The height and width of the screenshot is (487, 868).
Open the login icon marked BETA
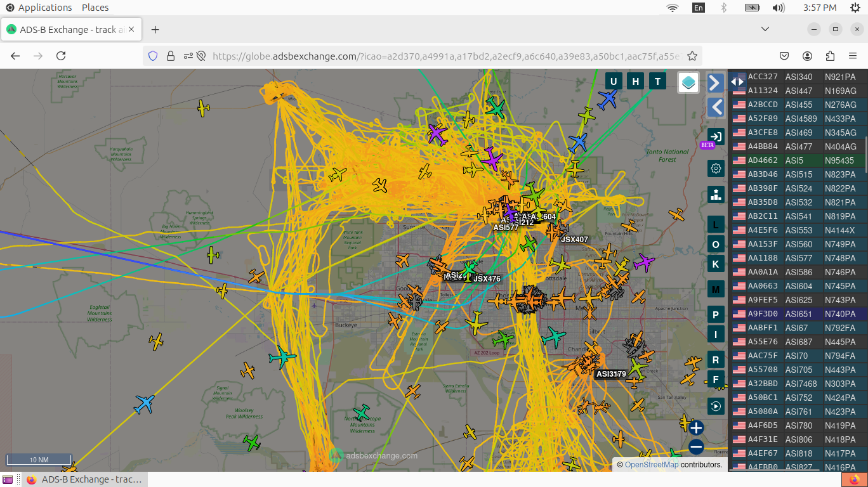click(716, 137)
